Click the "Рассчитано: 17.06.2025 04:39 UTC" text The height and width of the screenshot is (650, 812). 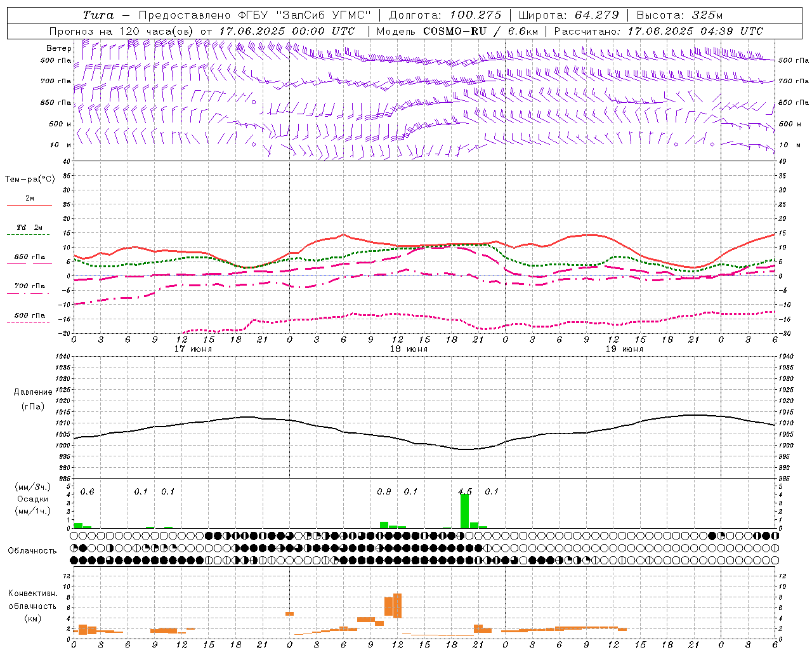point(658,31)
